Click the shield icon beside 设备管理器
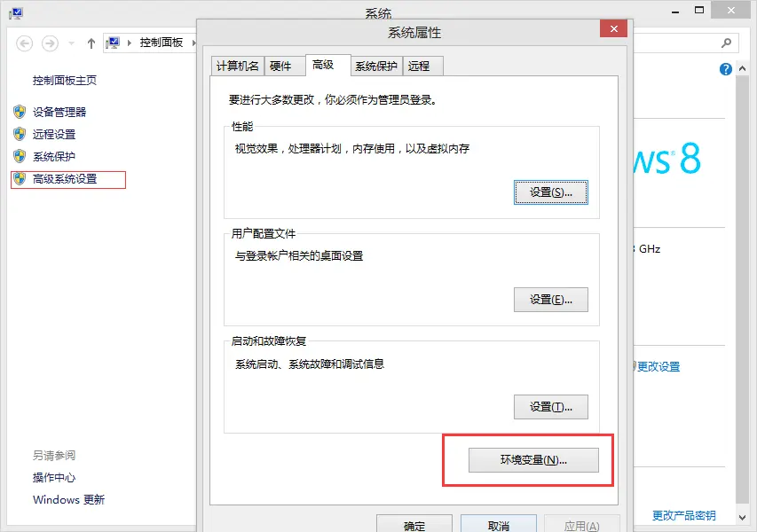Screen dimensions: 757x532 (20, 112)
